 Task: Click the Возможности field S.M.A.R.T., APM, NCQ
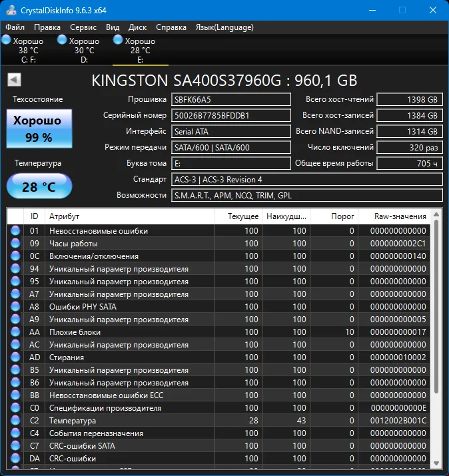(x=307, y=196)
